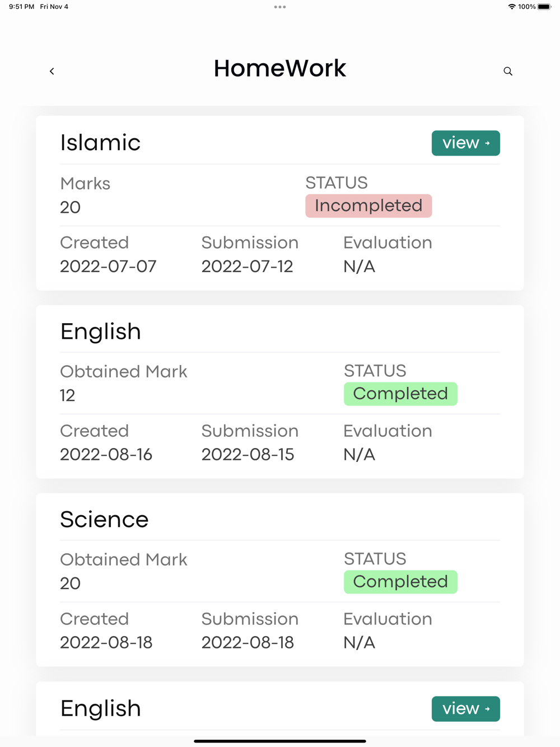Open the search magnifier icon
This screenshot has height=747, width=560.
tap(508, 71)
